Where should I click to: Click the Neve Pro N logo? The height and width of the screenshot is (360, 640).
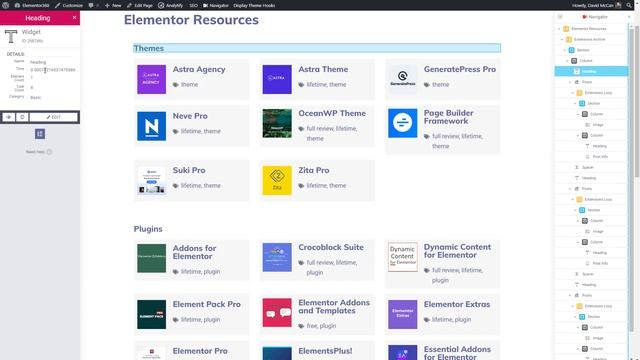click(151, 126)
